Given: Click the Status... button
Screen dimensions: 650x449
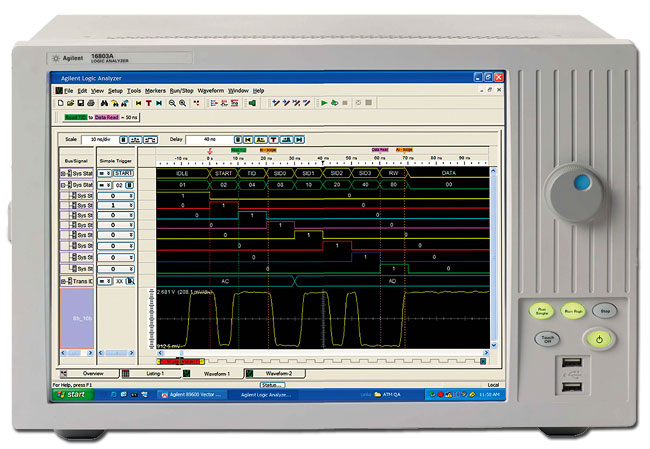Looking at the screenshot, I should [273, 383].
